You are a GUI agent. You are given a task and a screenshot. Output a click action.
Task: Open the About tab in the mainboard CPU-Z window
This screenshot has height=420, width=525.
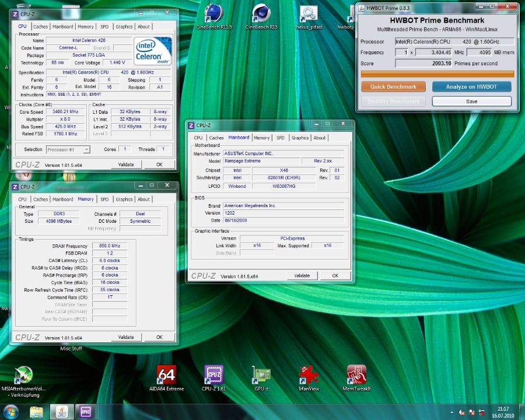pyautogui.click(x=320, y=138)
